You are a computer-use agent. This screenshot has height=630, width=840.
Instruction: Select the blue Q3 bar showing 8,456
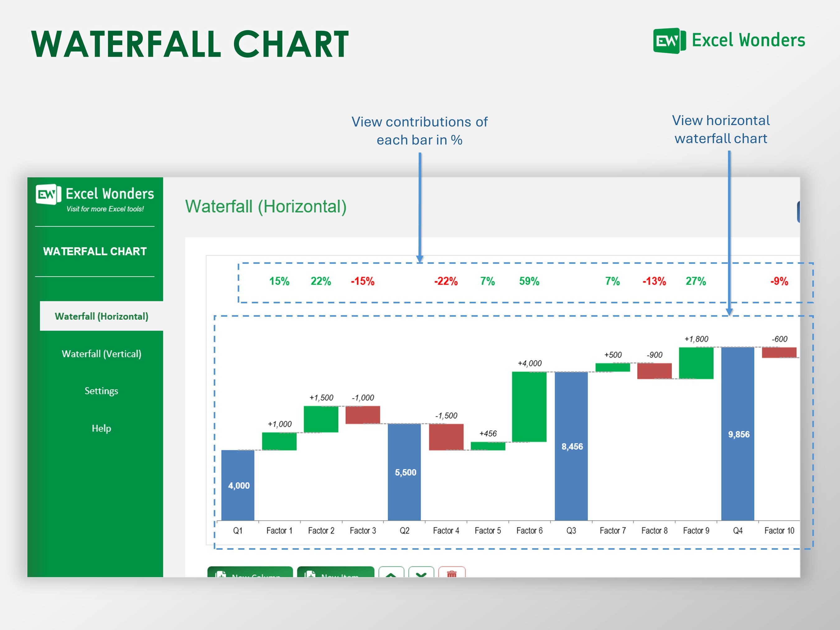click(x=571, y=446)
